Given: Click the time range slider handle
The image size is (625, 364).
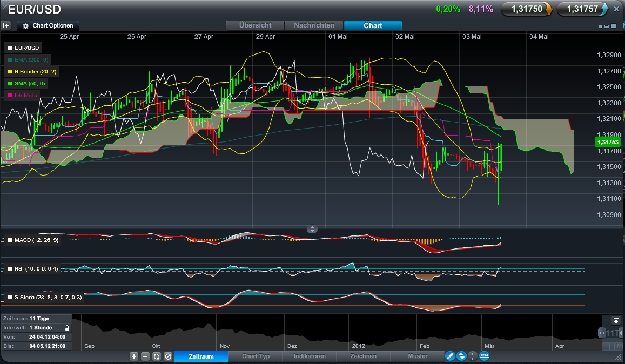Looking at the screenshot, I should point(601,333).
